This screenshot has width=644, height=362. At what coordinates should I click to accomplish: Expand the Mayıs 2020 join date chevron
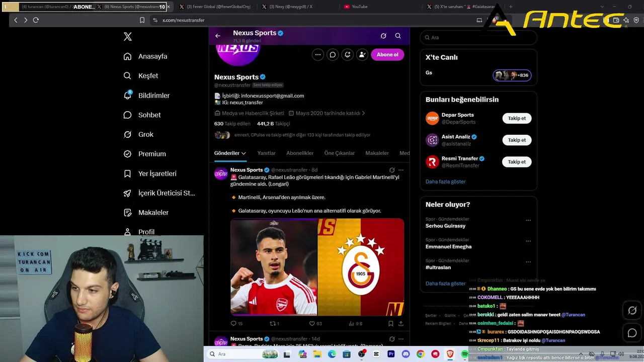363,114
